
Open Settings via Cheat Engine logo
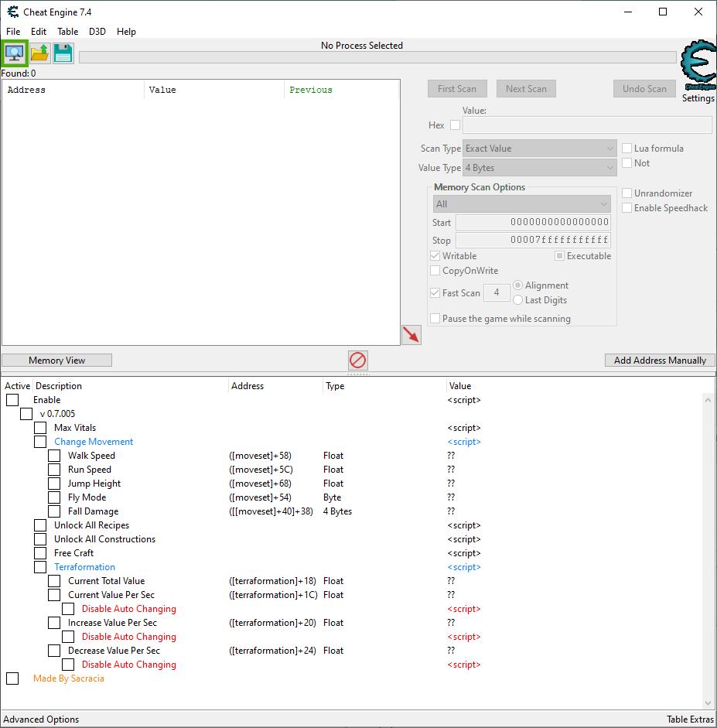(x=698, y=68)
